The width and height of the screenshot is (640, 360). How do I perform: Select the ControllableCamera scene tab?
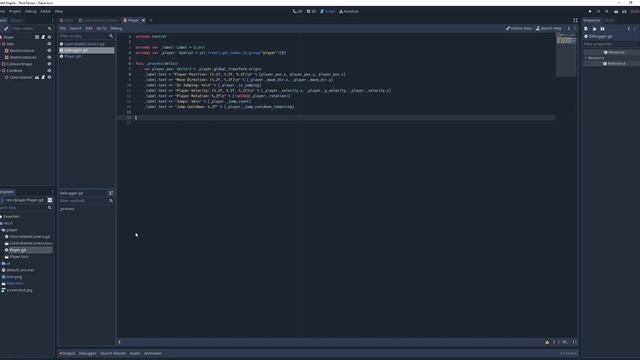(x=98, y=20)
